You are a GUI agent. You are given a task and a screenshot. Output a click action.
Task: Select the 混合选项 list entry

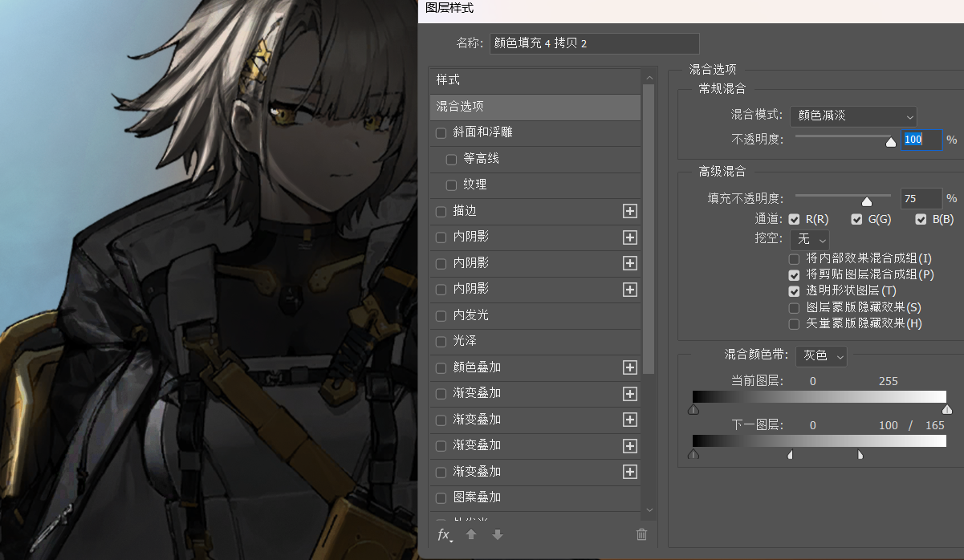535,106
